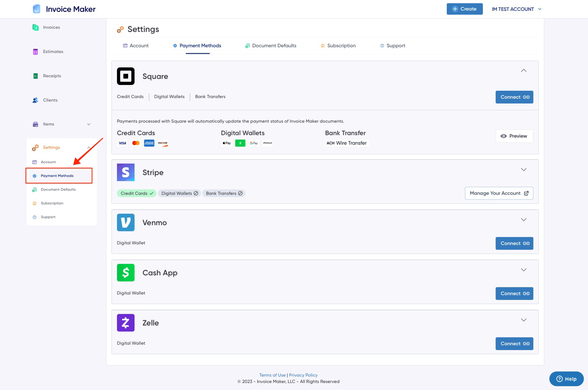Expand the Cash App section chevron
This screenshot has width=588, height=390.
click(523, 270)
